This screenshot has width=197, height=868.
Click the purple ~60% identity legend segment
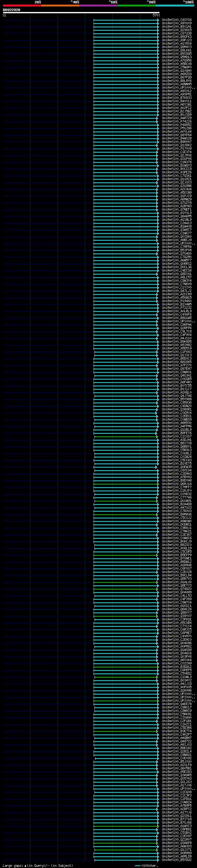(x=99, y=6)
